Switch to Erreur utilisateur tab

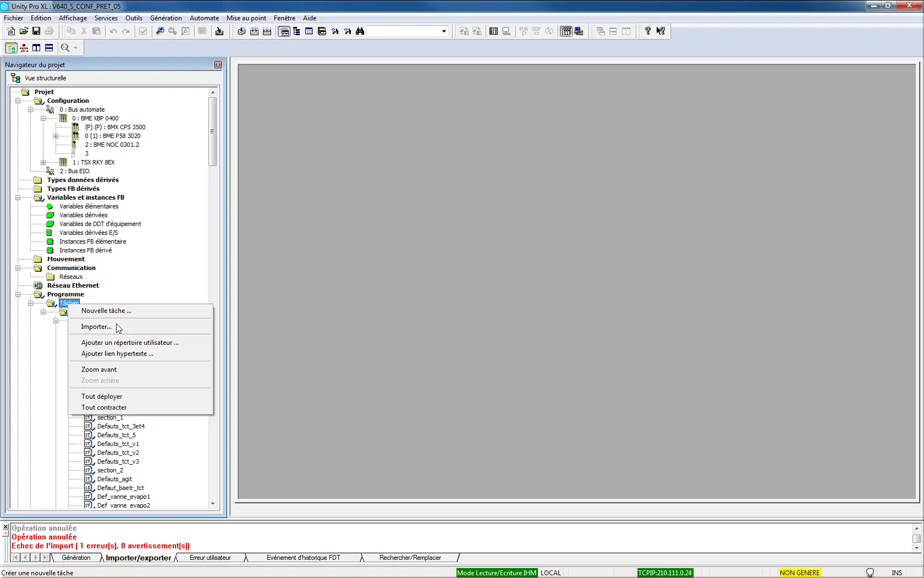pos(210,558)
